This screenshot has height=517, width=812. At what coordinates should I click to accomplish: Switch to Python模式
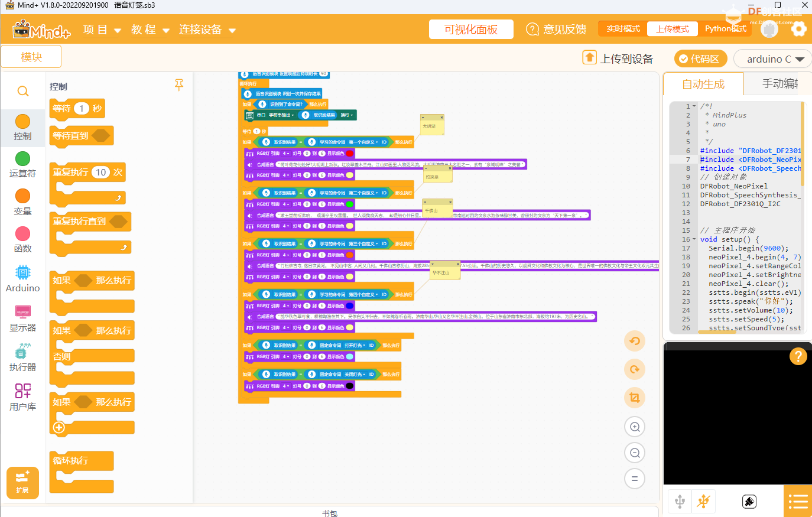point(725,29)
